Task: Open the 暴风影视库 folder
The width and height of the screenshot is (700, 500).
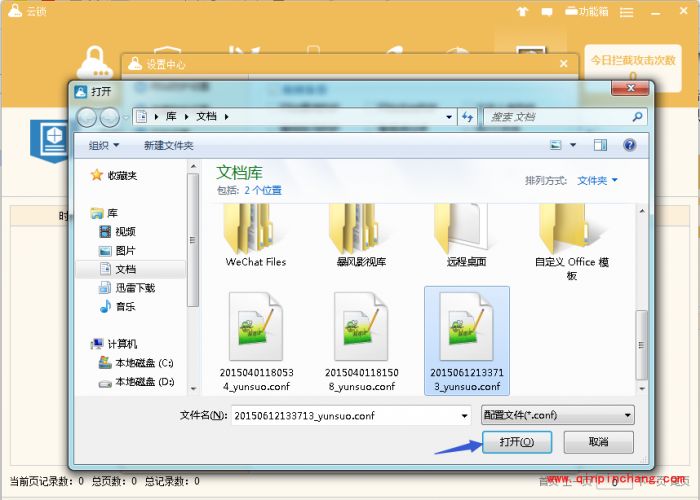Action: [362, 237]
